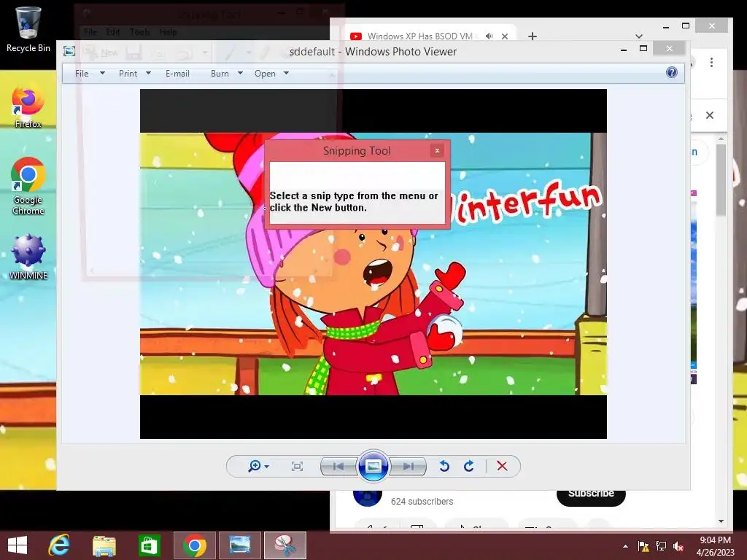Show hidden tray icons arrow
Screen dimensions: 747x560
tap(625, 546)
